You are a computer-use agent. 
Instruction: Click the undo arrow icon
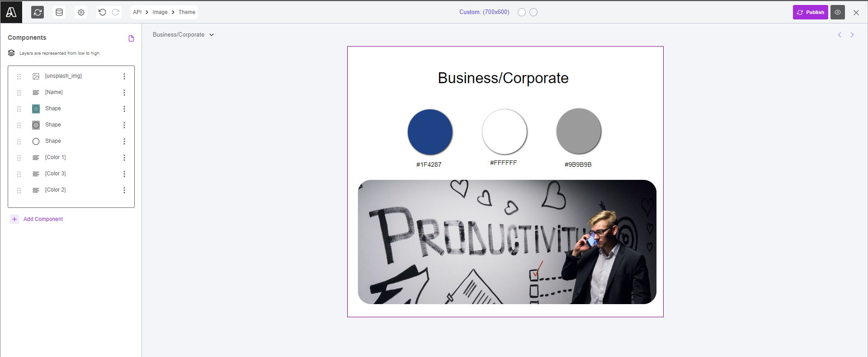coord(102,12)
